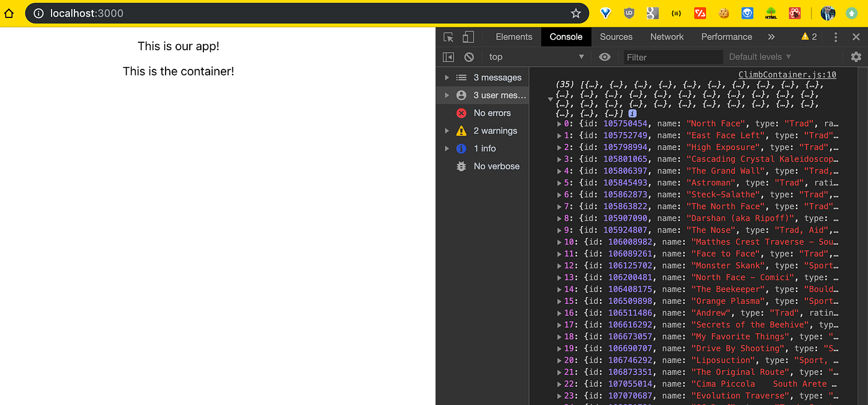Open the DevTools three-dot menu

[835, 37]
